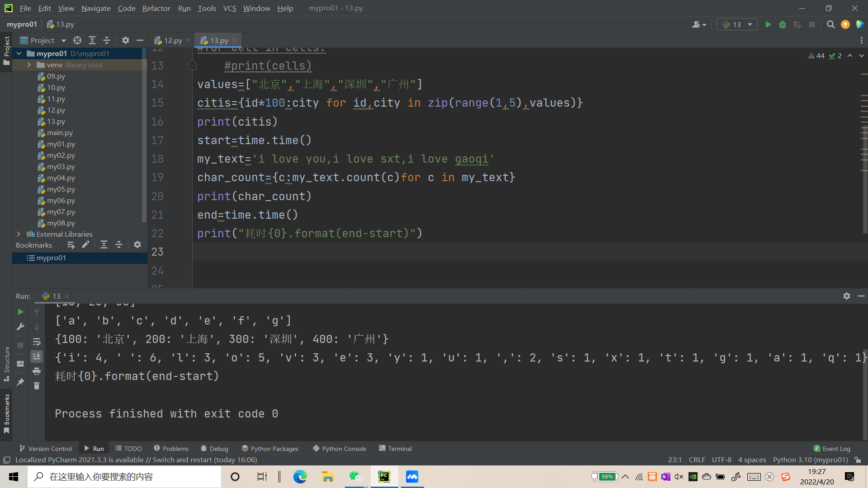Image resolution: width=868 pixels, height=488 pixels.
Task: Open TODO tool window
Action: tap(129, 448)
